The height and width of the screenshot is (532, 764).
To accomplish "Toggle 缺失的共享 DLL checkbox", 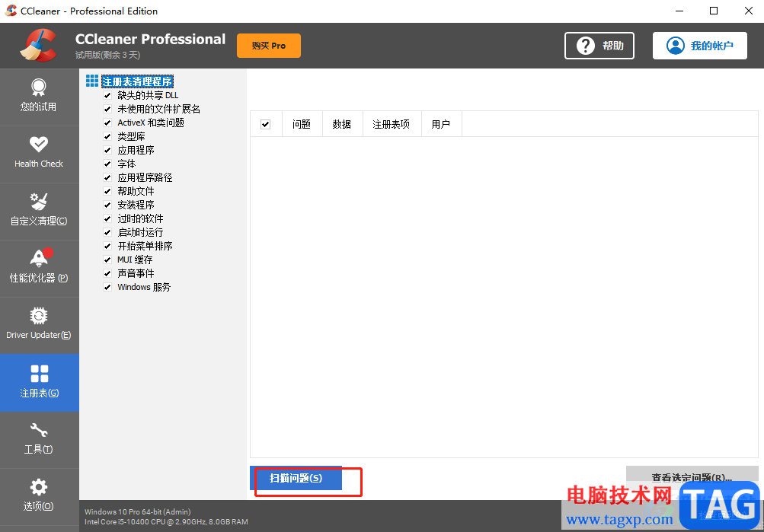I will click(x=107, y=95).
